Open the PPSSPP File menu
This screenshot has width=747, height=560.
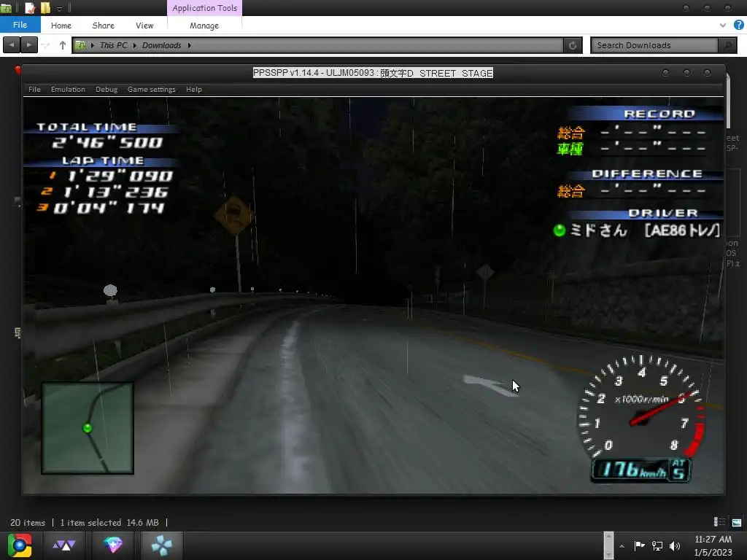click(34, 89)
